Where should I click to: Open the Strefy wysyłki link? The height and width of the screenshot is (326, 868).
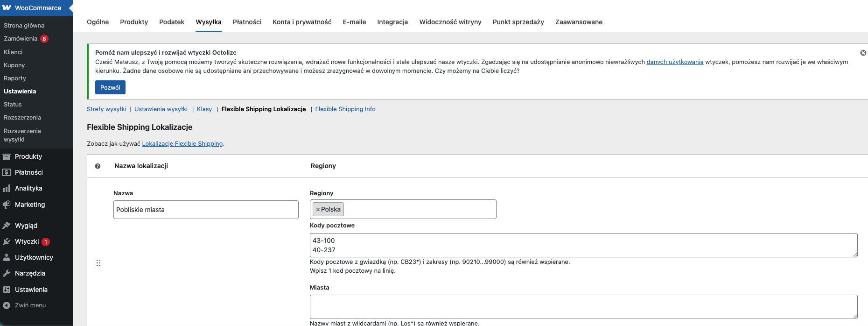point(106,109)
